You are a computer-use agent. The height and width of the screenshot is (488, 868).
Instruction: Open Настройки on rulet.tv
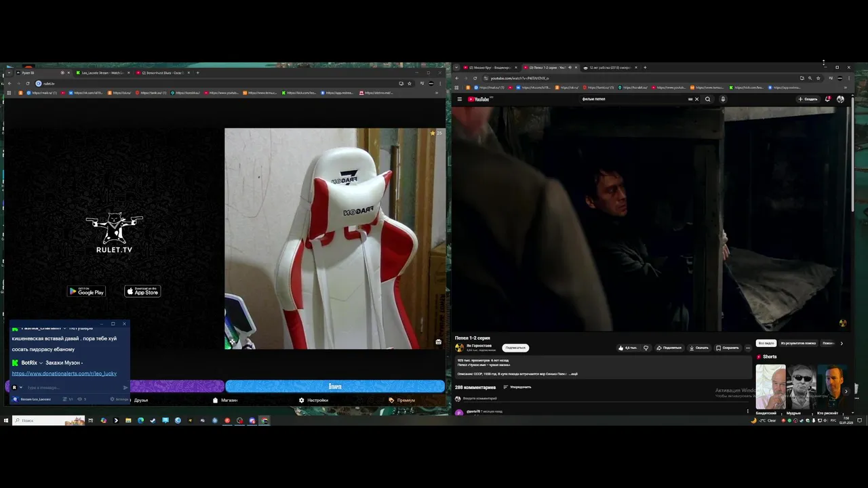[x=313, y=400]
